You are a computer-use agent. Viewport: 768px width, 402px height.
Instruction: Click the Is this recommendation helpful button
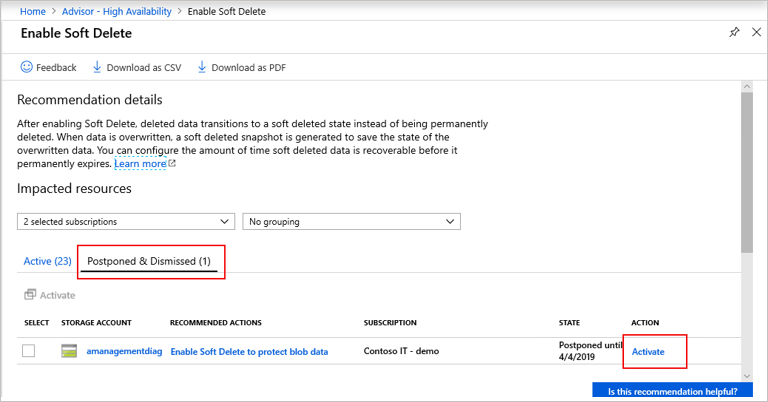(x=672, y=391)
